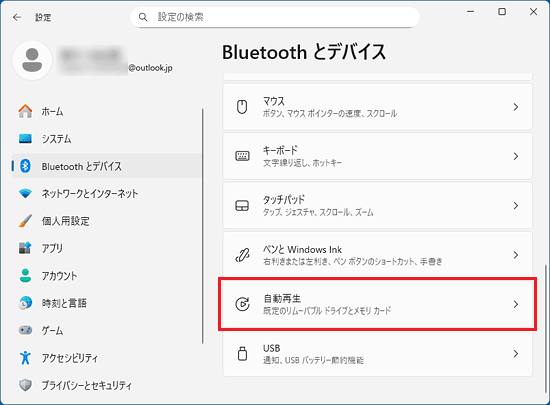This screenshot has width=550, height=405.
Task: Click the ペンと Windows Ink title
Action: coord(302,249)
